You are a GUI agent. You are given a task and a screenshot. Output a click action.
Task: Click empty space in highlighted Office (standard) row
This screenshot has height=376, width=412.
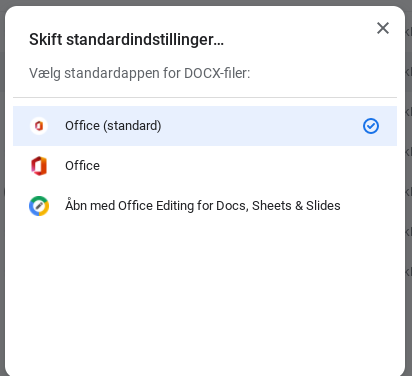[260, 126]
